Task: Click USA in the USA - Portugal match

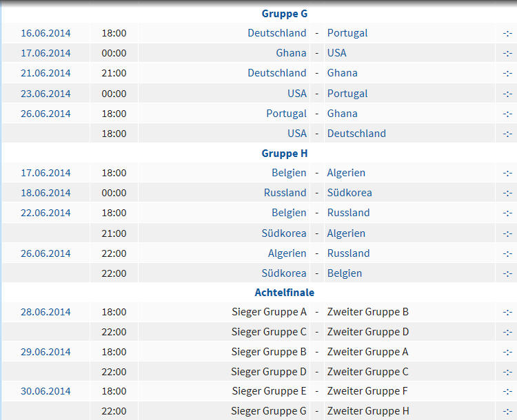Action: [x=297, y=94]
